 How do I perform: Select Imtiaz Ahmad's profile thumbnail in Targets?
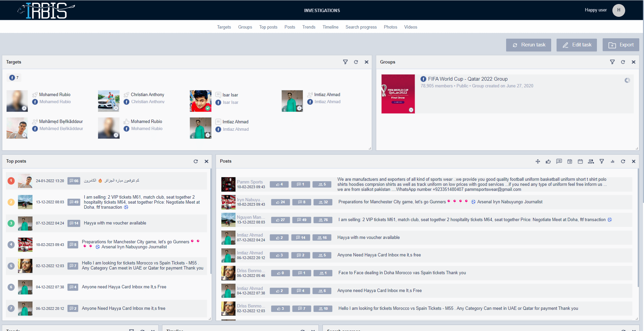[x=292, y=101]
